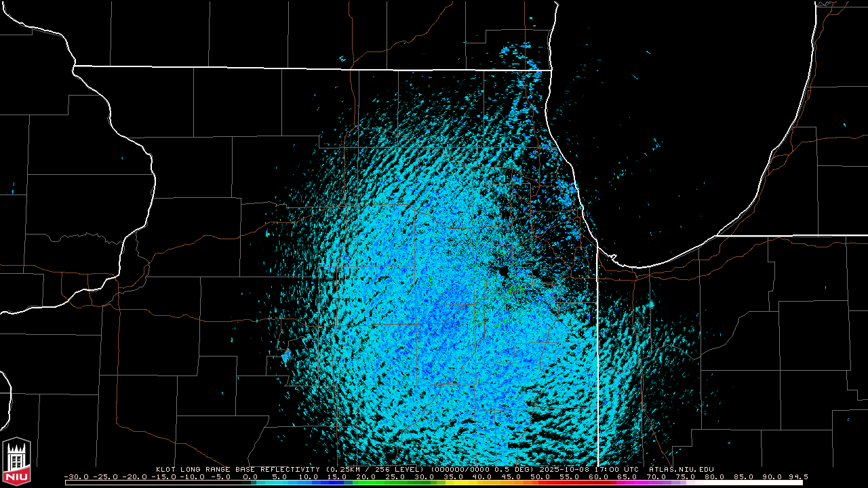This screenshot has width=868, height=488.
Task: Select the 'KLOT LONG RANGE BASE REFLECTIVITY' title text
Action: point(237,469)
